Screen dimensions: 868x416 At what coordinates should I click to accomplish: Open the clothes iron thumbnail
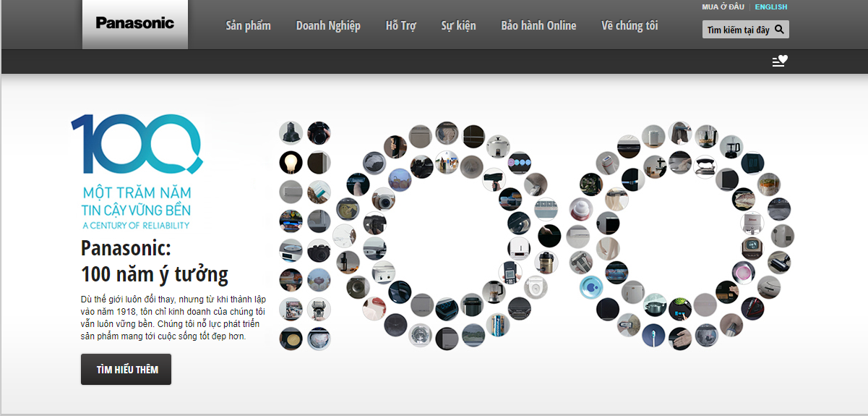705,166
